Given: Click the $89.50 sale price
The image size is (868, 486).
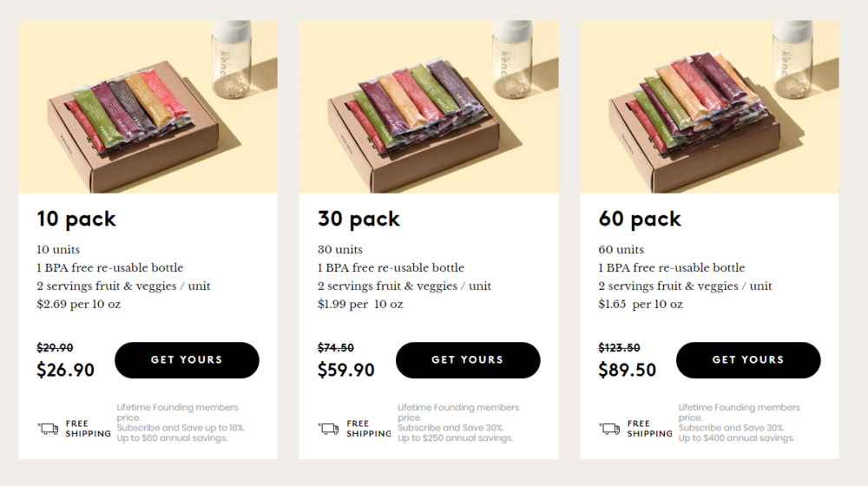Looking at the screenshot, I should click(x=628, y=371).
